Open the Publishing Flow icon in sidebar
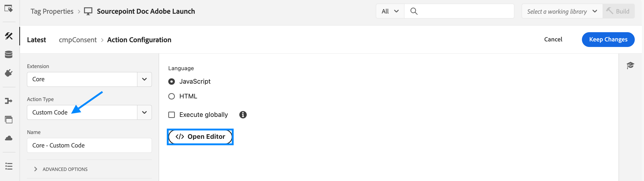This screenshot has height=181, width=644. (9, 101)
